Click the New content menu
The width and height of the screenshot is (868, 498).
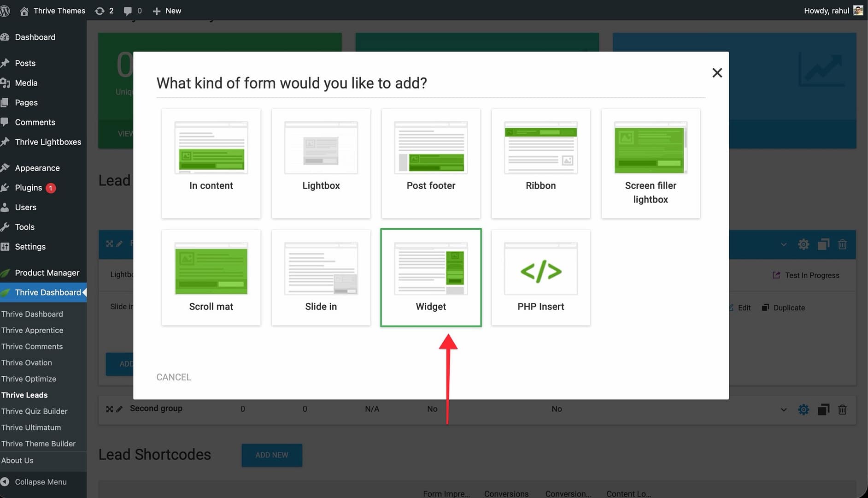pyautogui.click(x=167, y=11)
